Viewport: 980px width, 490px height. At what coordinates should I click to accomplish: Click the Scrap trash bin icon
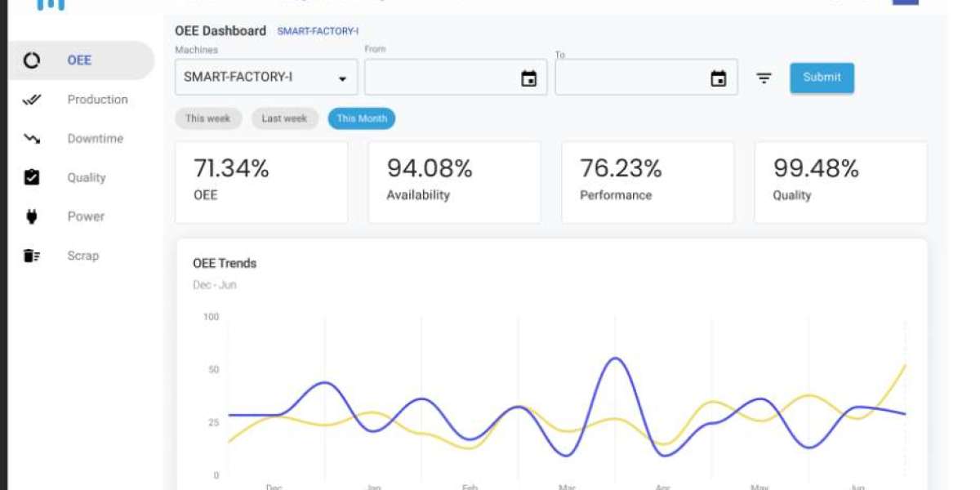tap(32, 256)
